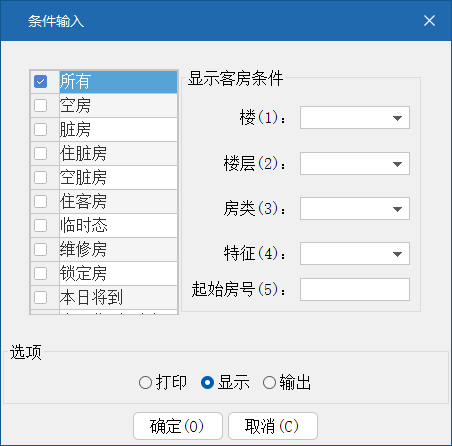Open the 楼(1) dropdown
Viewport: 452px width, 446px height.
(355, 118)
